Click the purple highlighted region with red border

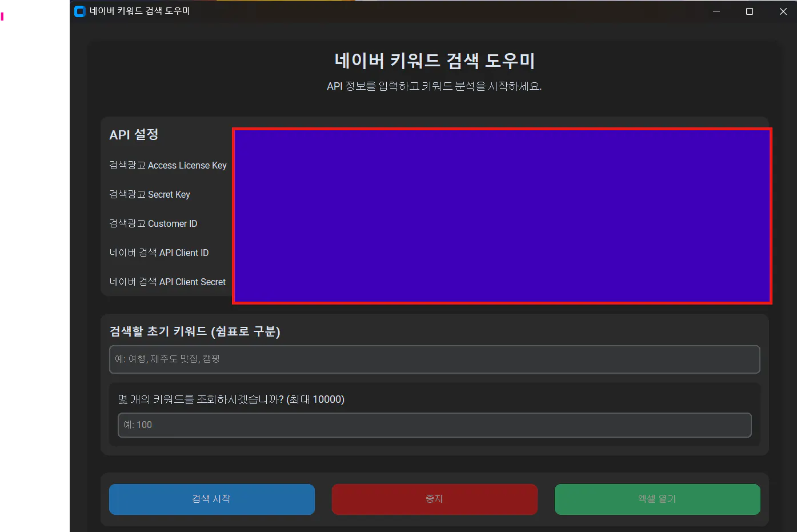click(x=502, y=215)
